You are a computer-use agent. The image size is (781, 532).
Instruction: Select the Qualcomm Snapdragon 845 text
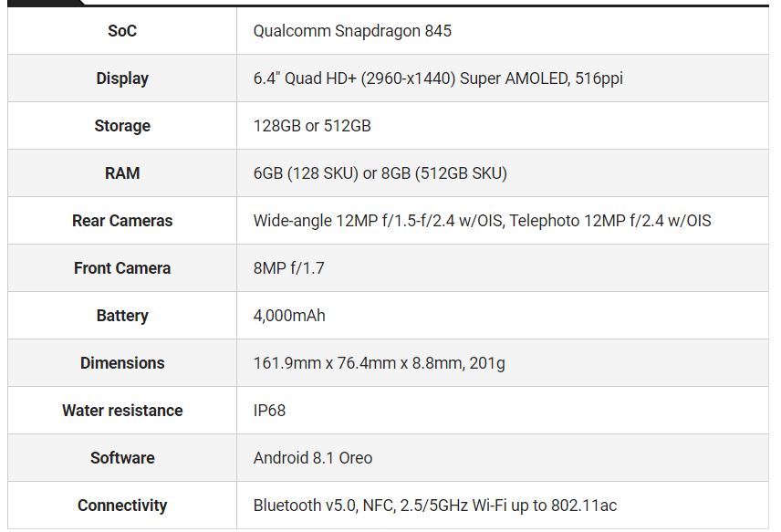coord(352,31)
